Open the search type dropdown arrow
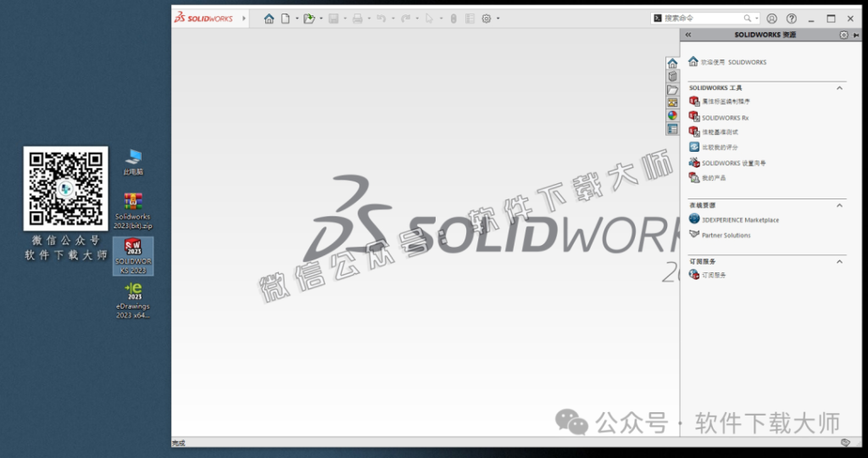Viewport: 868px width, 458px height. [757, 19]
